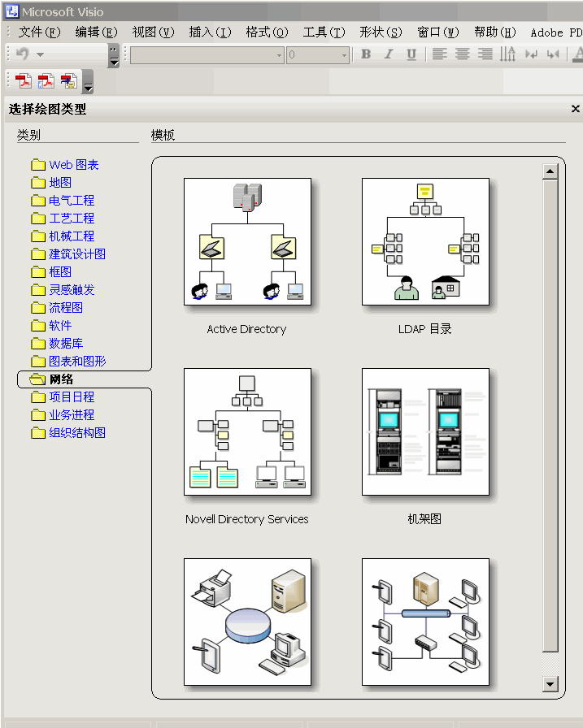
Task: Click the Undo arrow icon
Action: [23, 54]
